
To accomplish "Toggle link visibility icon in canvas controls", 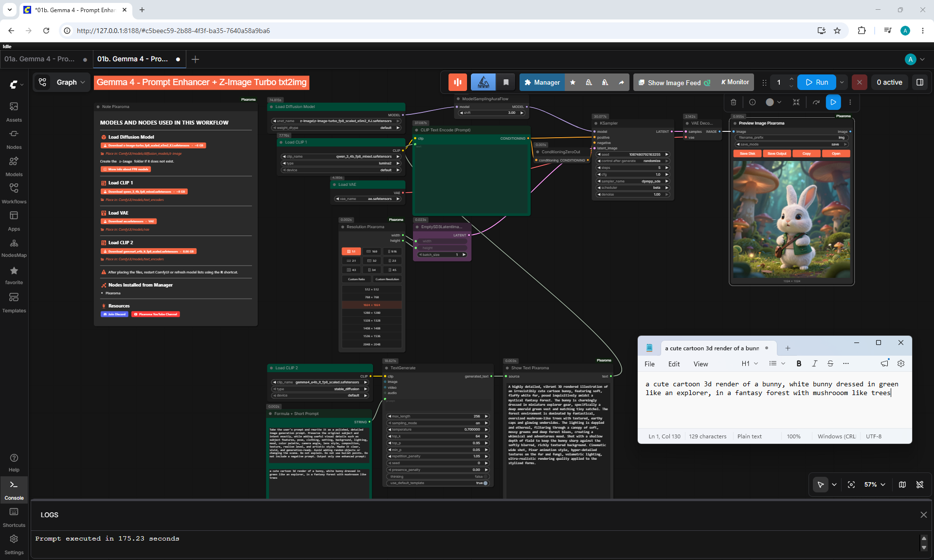I will 920,485.
